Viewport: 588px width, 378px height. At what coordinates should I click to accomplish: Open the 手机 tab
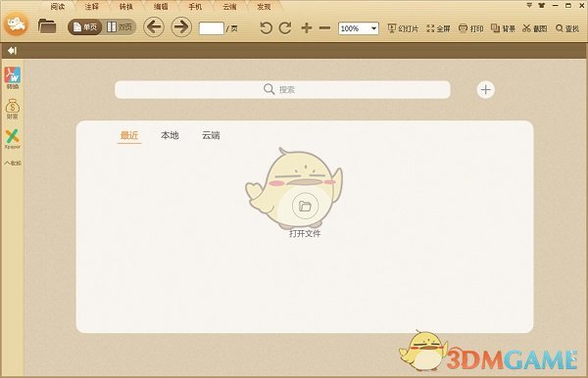[195, 7]
